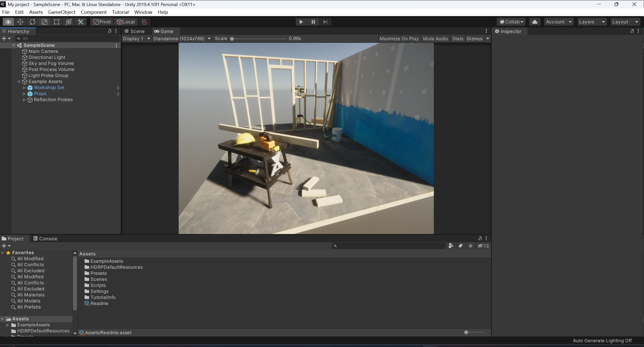Open the Layers dropdown
The image size is (644, 347).
pyautogui.click(x=591, y=22)
